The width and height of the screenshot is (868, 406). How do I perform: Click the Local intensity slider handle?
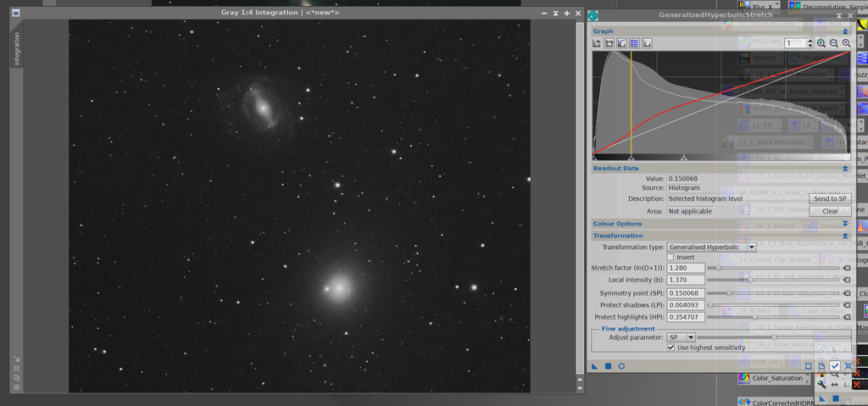coord(749,281)
